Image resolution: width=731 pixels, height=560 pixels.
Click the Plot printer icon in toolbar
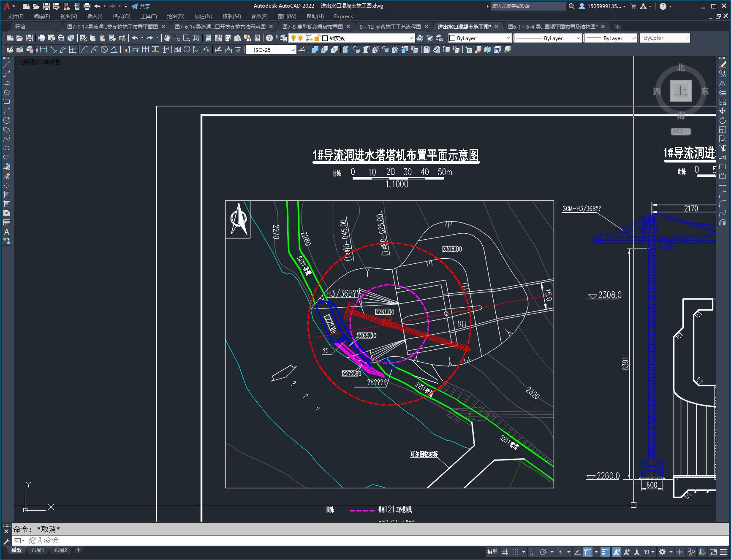pos(42,38)
